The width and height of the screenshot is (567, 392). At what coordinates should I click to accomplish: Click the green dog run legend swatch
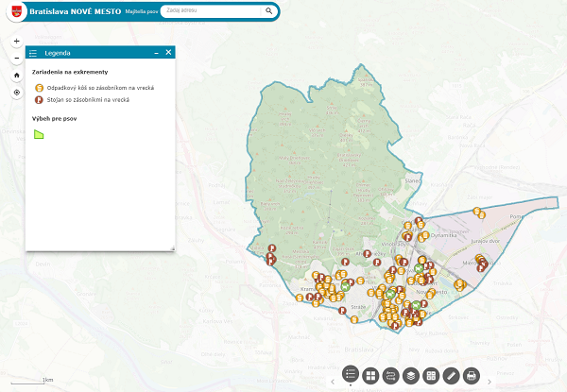(x=39, y=135)
